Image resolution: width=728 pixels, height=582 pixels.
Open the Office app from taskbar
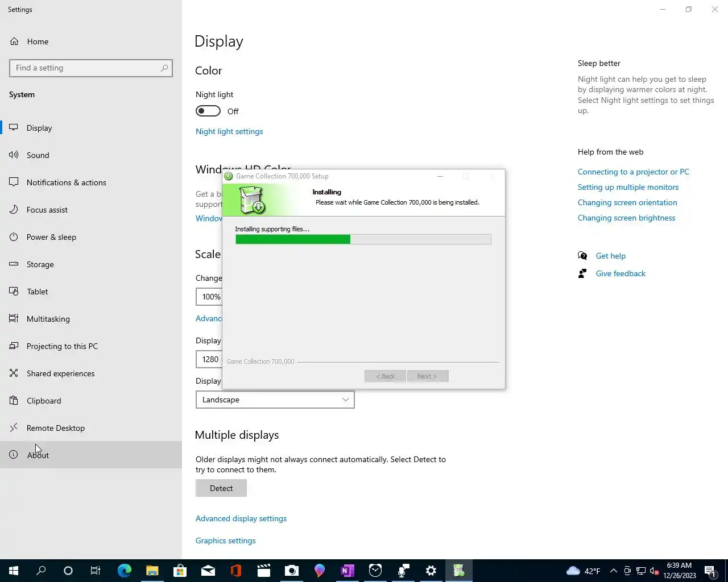click(236, 571)
